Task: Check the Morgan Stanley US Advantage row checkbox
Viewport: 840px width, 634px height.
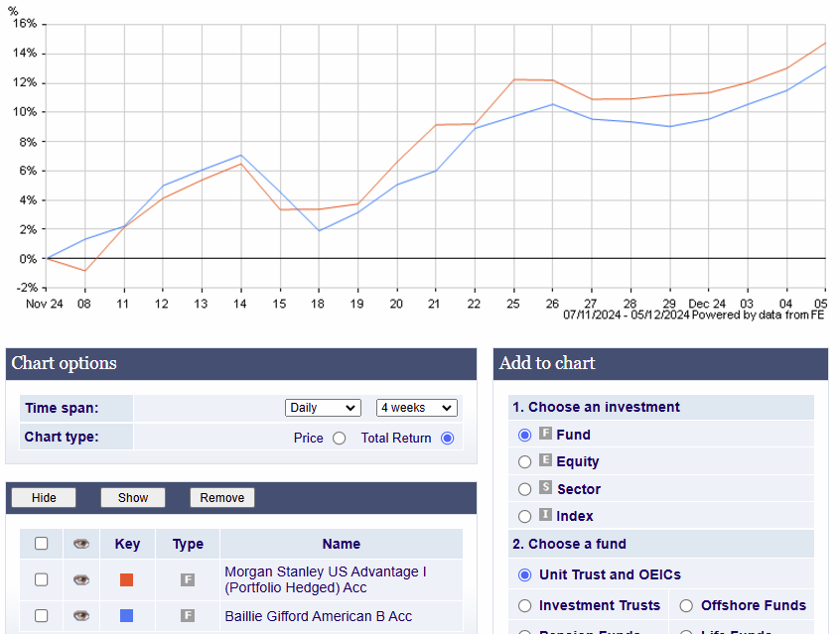Action: coord(42,579)
